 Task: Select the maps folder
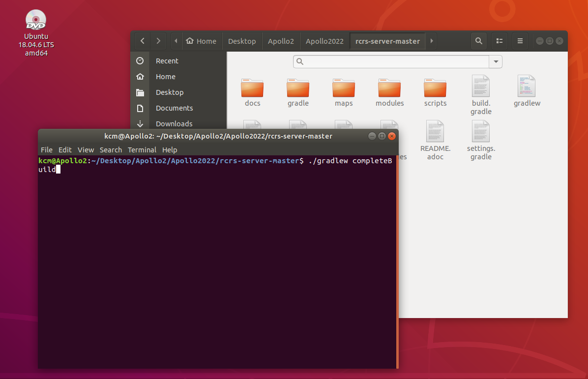[x=344, y=92]
